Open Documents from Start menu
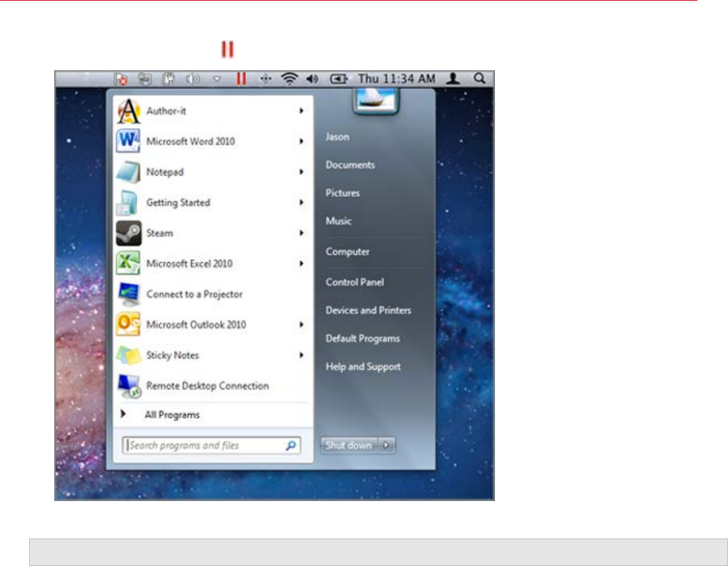Image resolution: width=728 pixels, height=566 pixels. pos(350,165)
